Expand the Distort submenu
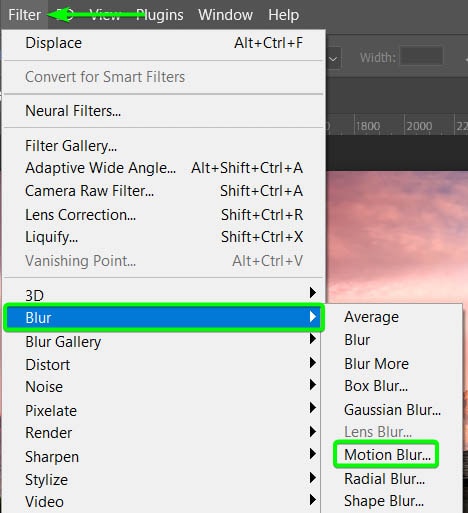 [163, 365]
